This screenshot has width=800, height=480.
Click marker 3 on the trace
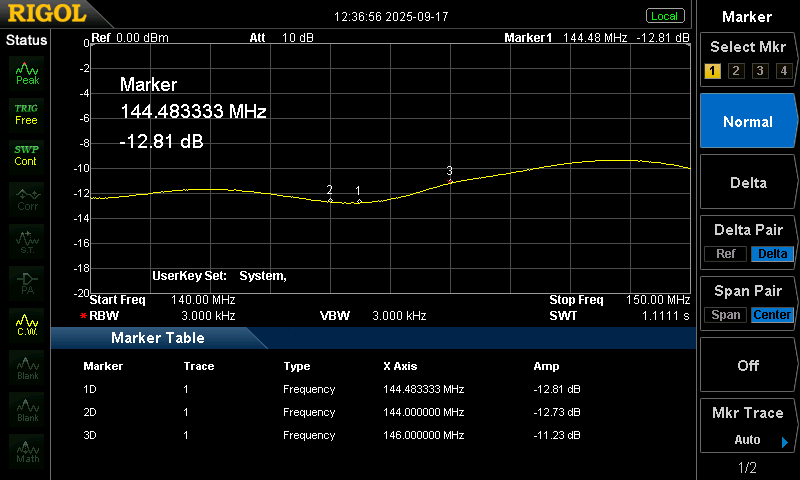coord(450,181)
